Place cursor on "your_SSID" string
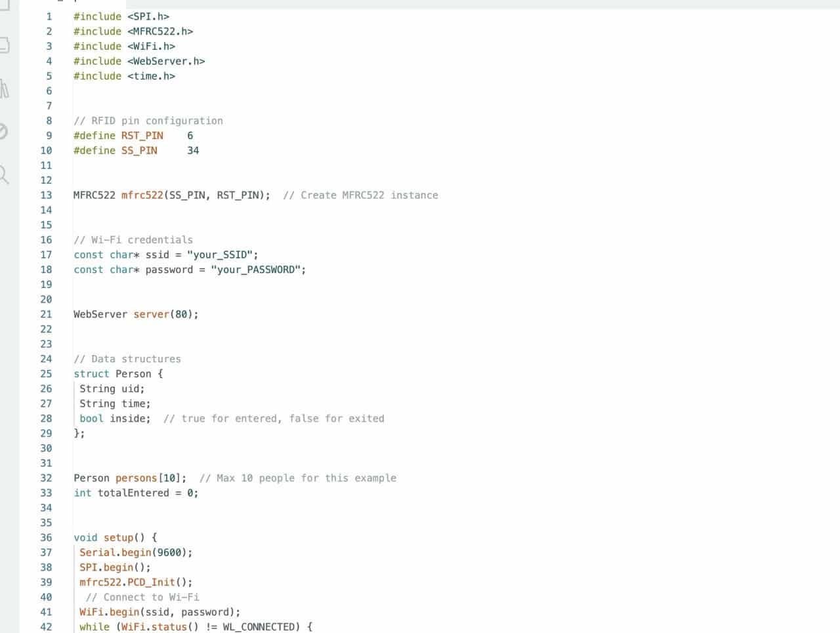The image size is (840, 633). (222, 255)
